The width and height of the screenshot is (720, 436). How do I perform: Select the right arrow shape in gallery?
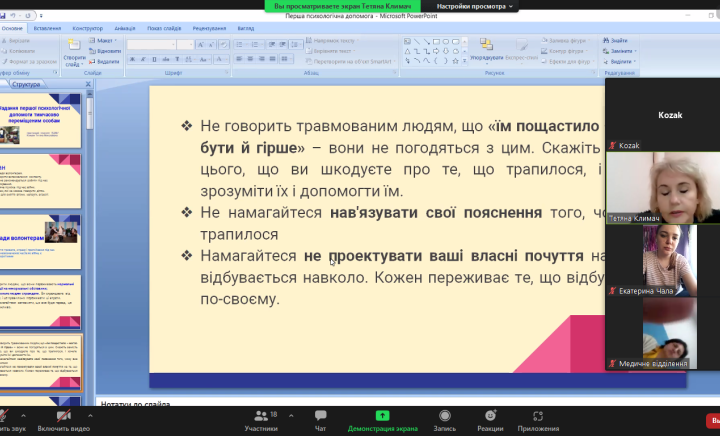pos(436,51)
